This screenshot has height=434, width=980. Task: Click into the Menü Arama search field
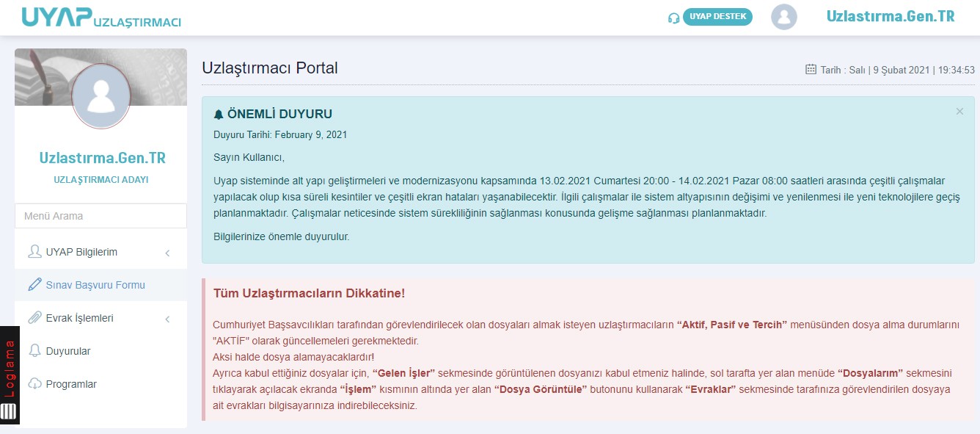click(x=101, y=216)
